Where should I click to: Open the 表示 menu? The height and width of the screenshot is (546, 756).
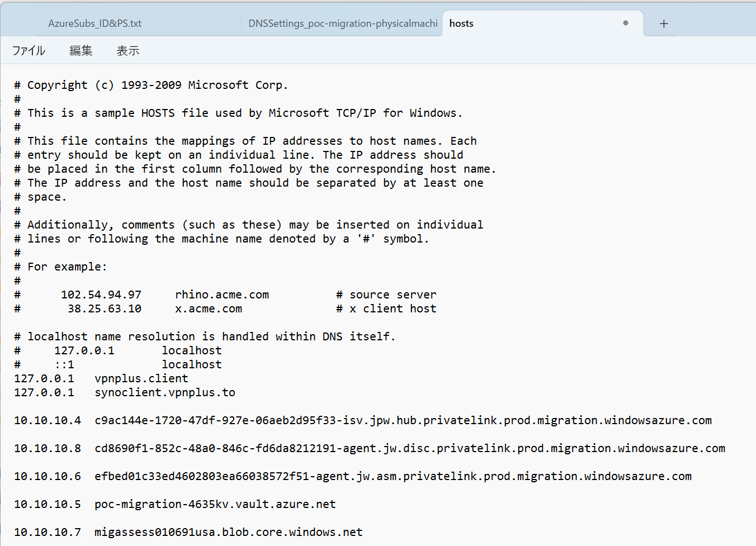pyautogui.click(x=128, y=50)
